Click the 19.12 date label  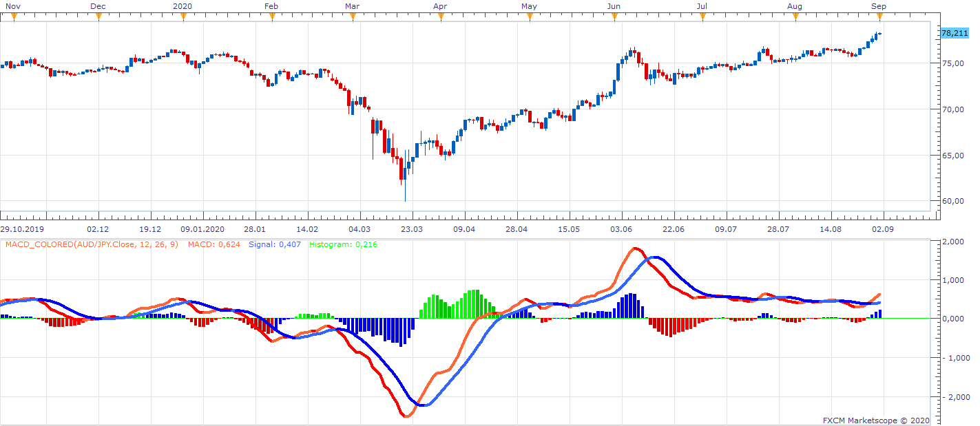click(150, 230)
